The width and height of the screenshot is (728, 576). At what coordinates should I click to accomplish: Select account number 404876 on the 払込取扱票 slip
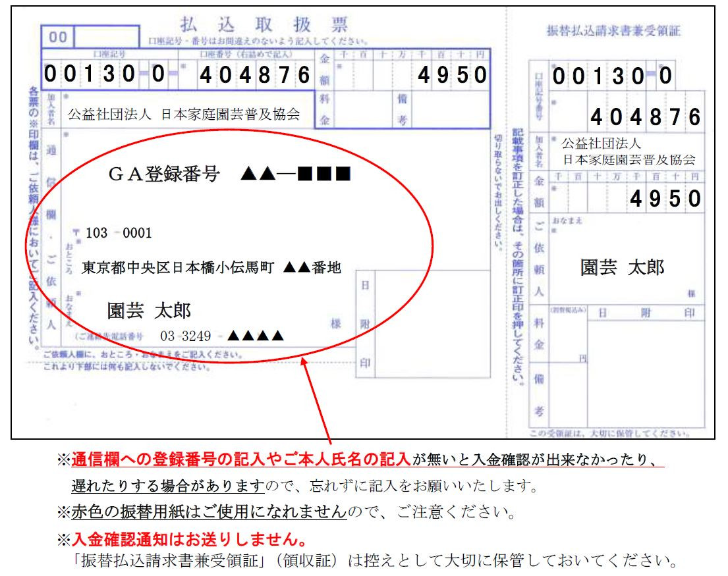point(254,74)
